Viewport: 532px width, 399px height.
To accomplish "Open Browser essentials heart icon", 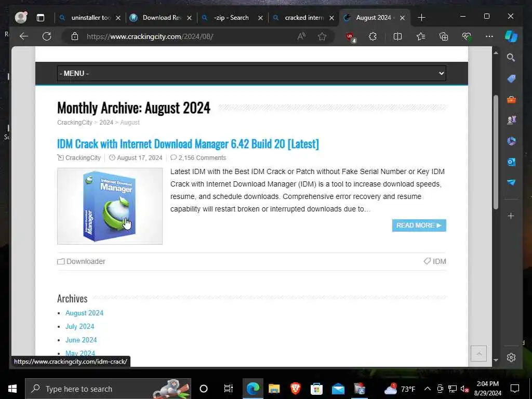I will pyautogui.click(x=467, y=36).
